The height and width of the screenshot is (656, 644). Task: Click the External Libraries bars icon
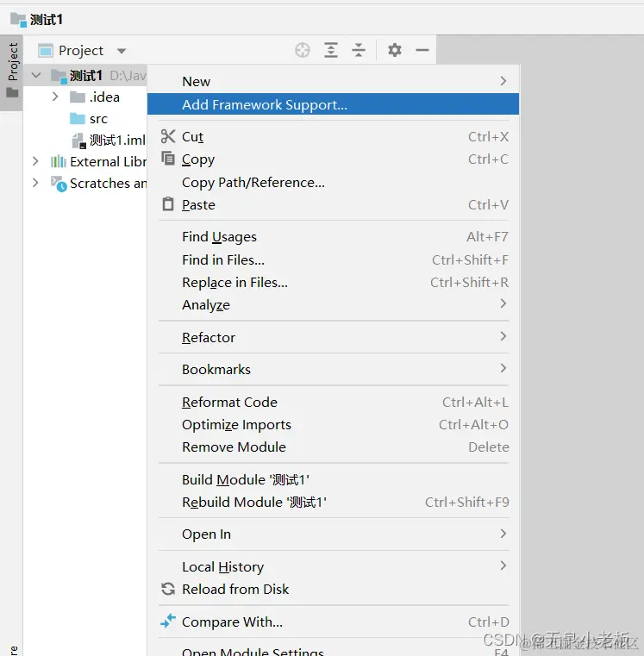(58, 161)
